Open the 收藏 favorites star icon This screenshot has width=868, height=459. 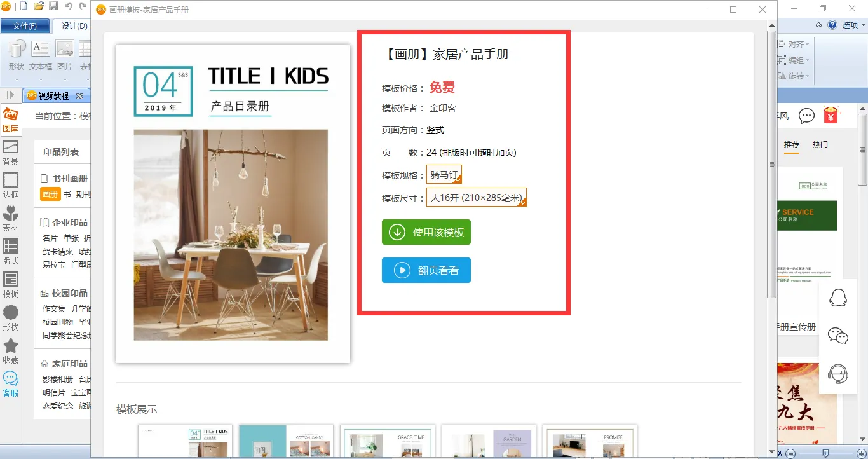pyautogui.click(x=10, y=351)
